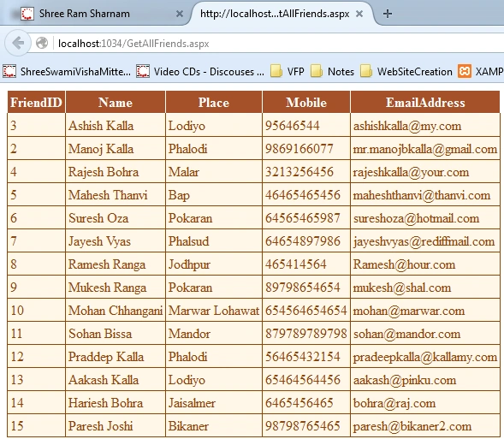Open the ShreeSwamiVishaMitte bookmark icon
The height and width of the screenshot is (439, 504).
tap(9, 71)
